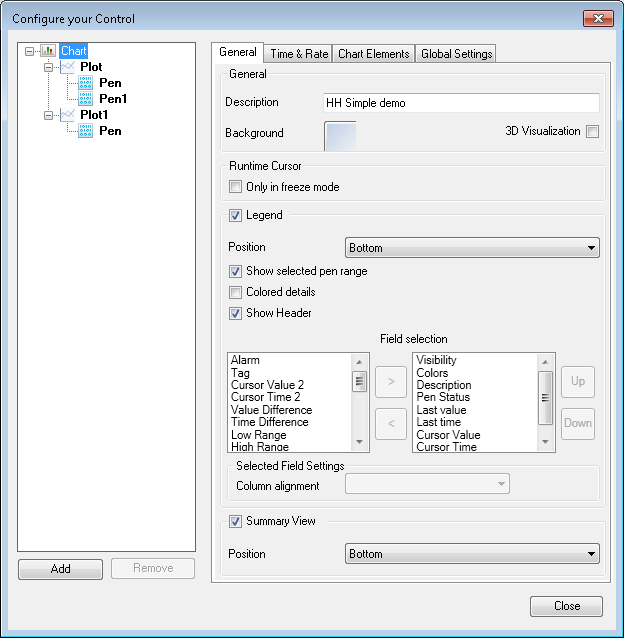
Task: Click the Chart root node icon
Action: tap(48, 51)
